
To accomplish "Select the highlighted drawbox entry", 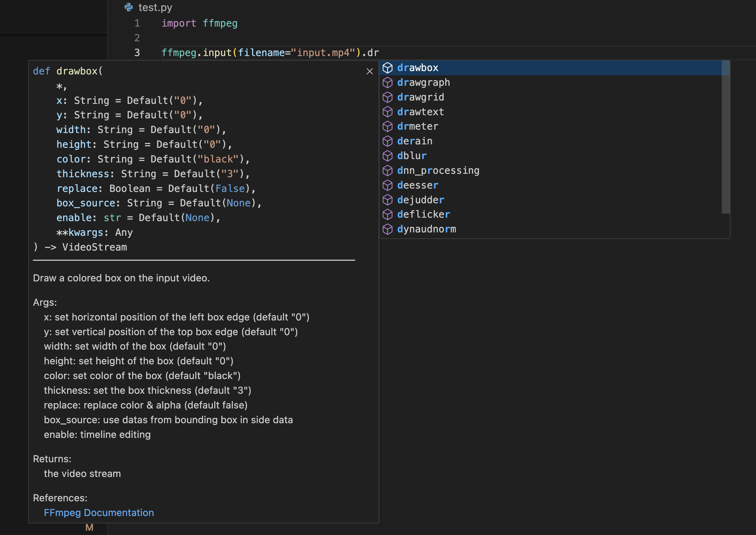I will point(418,68).
